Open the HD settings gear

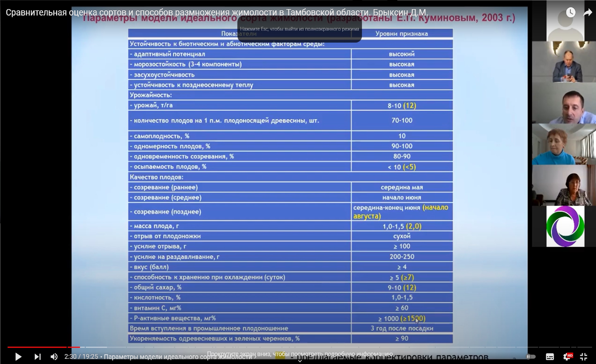[x=567, y=357]
